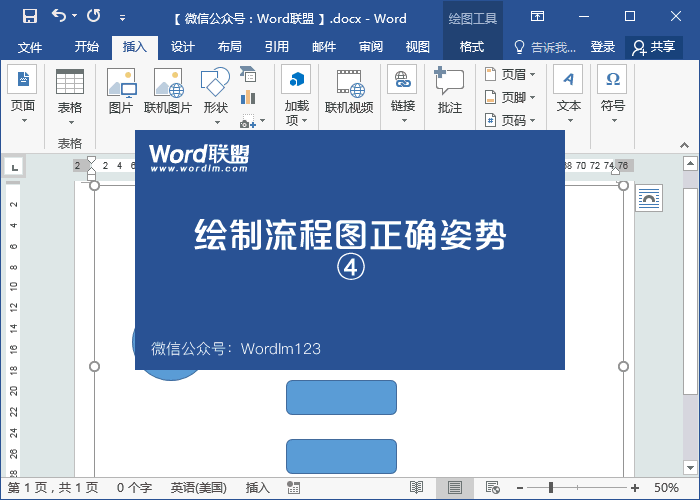Redo the last action
Viewport: 700px width, 500px height.
click(94, 16)
